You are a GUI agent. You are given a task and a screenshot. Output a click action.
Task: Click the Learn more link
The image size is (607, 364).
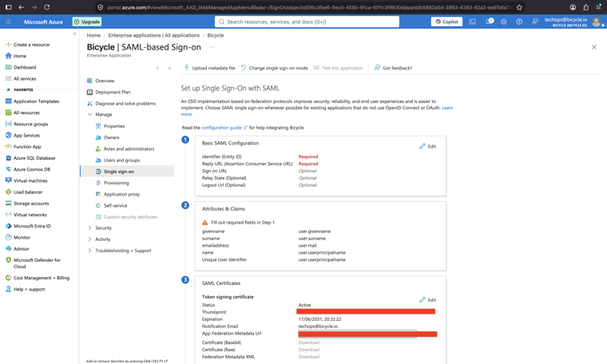pyautogui.click(x=447, y=108)
